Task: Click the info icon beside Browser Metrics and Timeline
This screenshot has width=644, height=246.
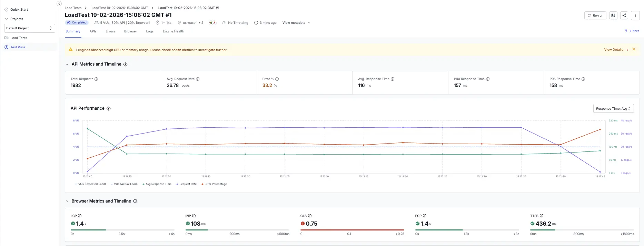Action: point(135,201)
